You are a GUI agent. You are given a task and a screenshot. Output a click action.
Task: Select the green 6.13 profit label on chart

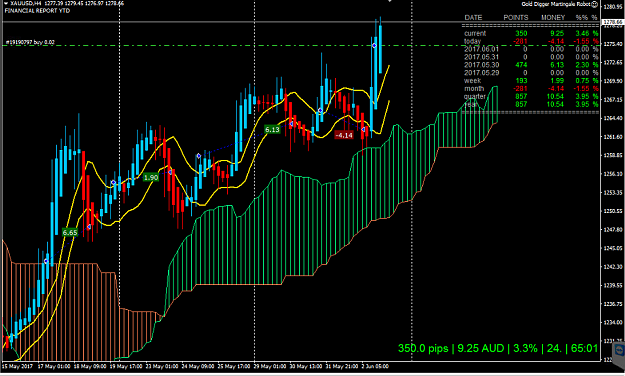click(272, 130)
